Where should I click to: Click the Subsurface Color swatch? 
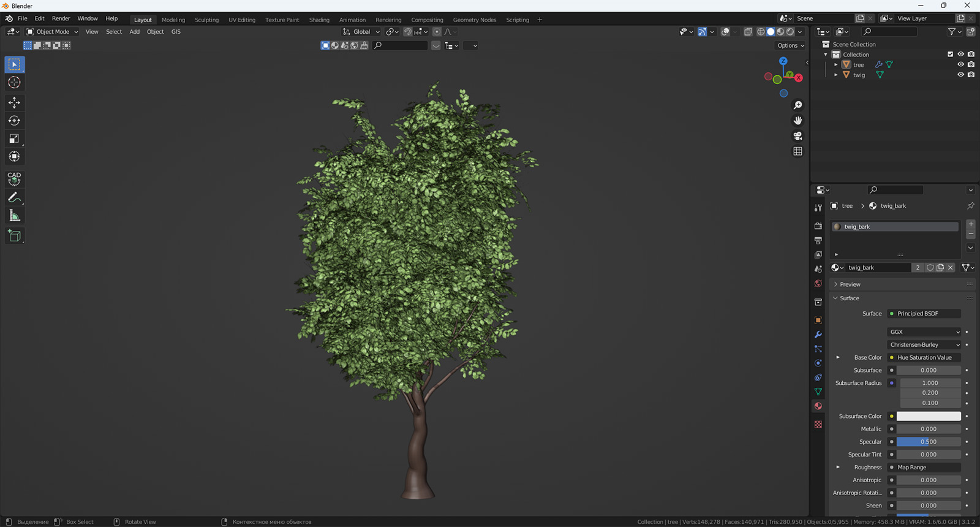tap(929, 416)
